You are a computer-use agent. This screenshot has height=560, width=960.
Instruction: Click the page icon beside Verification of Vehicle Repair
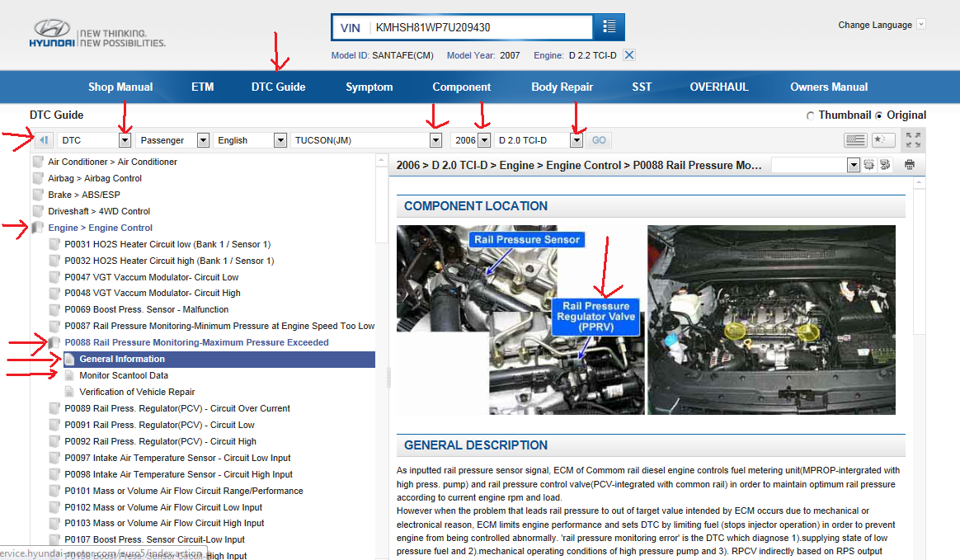70,393
